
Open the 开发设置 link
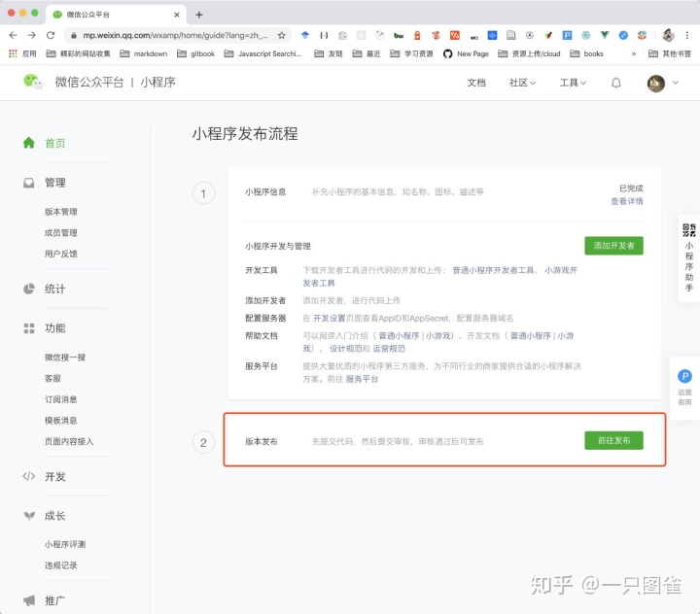(x=329, y=318)
